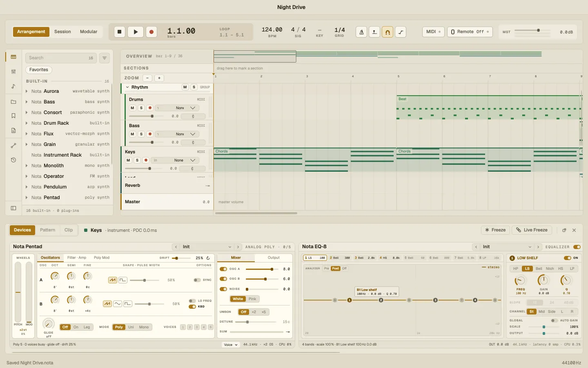Click the browser filter icon next to Search
Viewport: 588px width, 368px height.
click(x=105, y=58)
